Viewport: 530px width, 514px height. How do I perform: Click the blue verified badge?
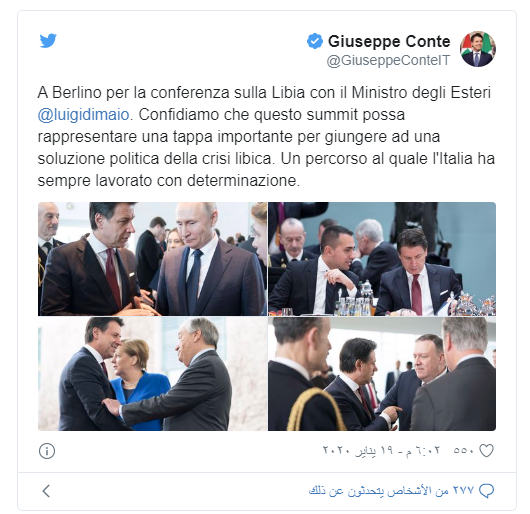[x=315, y=41]
